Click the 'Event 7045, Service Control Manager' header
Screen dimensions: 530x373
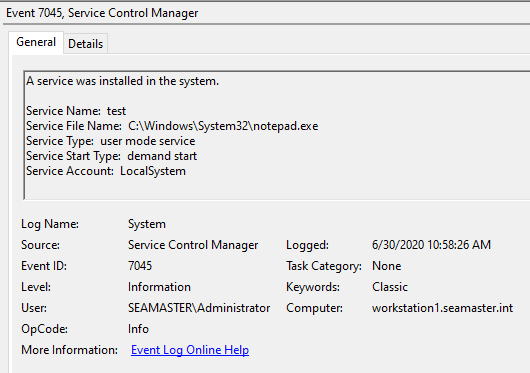(102, 13)
